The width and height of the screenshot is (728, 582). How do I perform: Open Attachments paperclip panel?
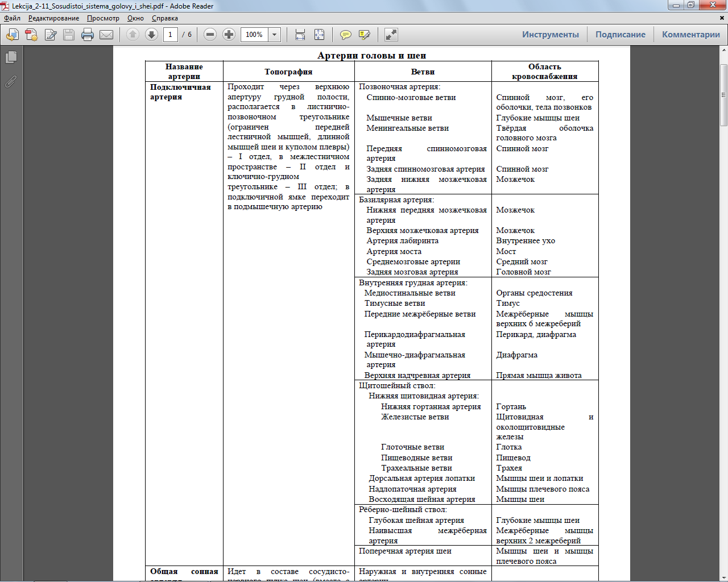pos(11,81)
